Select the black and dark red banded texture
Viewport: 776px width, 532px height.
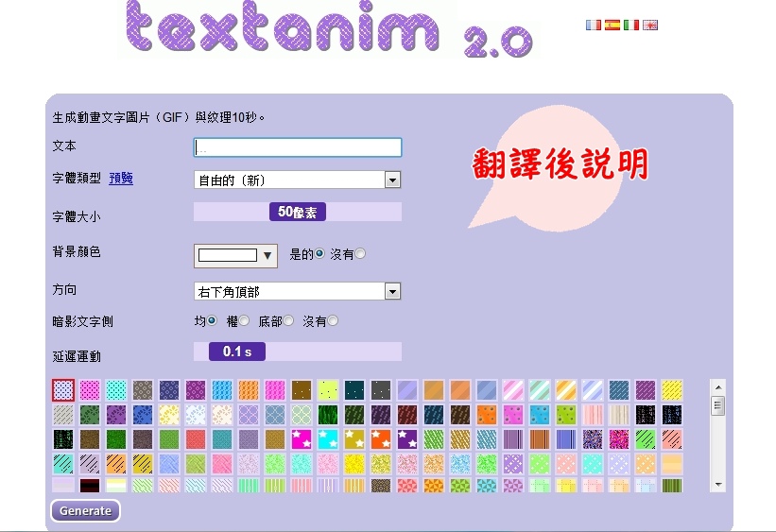click(90, 485)
